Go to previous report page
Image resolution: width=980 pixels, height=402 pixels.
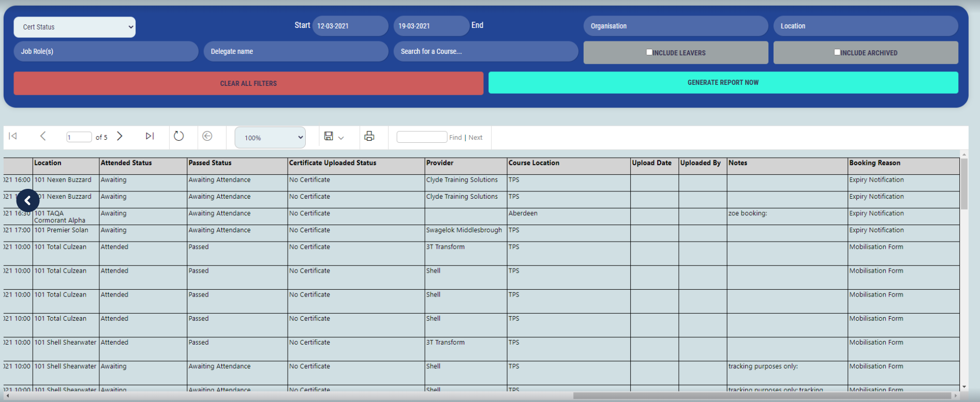tap(43, 136)
